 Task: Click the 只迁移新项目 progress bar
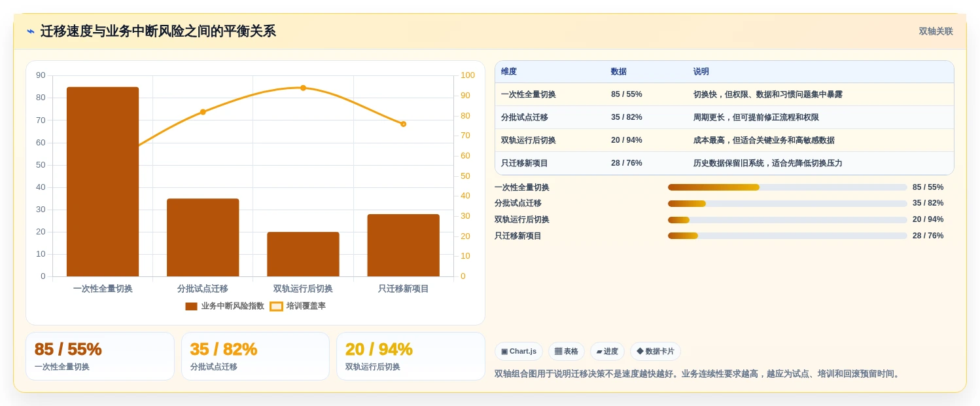click(788, 236)
